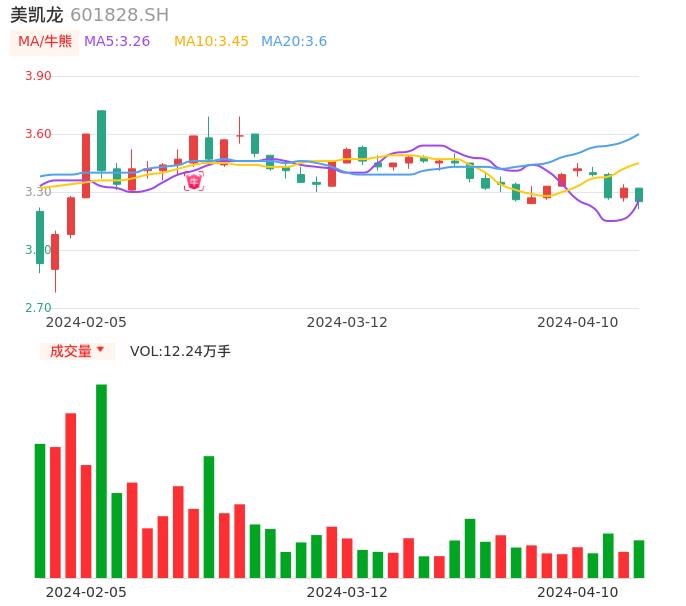686x606 pixels.
Task: Click the rightmost green volume bar
Action: [x=639, y=559]
